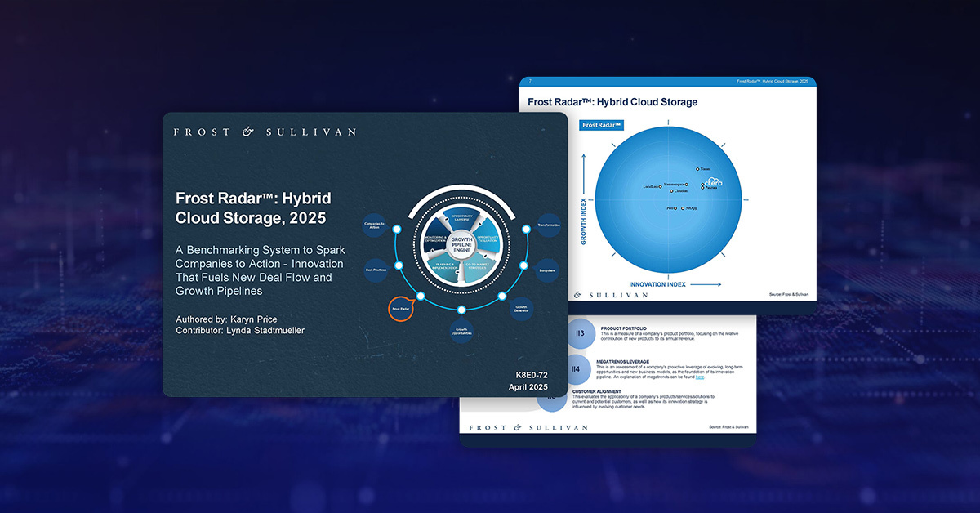Click the 'Growth Pipeline Engine' center hub
Viewport: 980px width, 513px height.
(x=462, y=244)
